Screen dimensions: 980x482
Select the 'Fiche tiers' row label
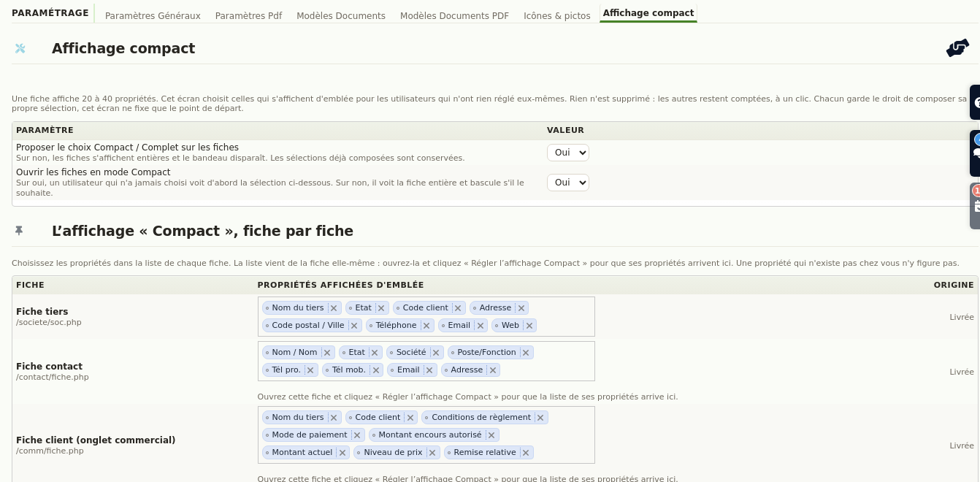(x=42, y=312)
